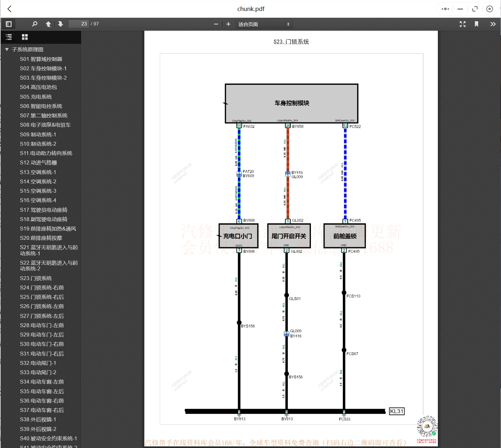Screen dimensions: 501x448
Task: Go to previous page arrow
Action: point(48,24)
